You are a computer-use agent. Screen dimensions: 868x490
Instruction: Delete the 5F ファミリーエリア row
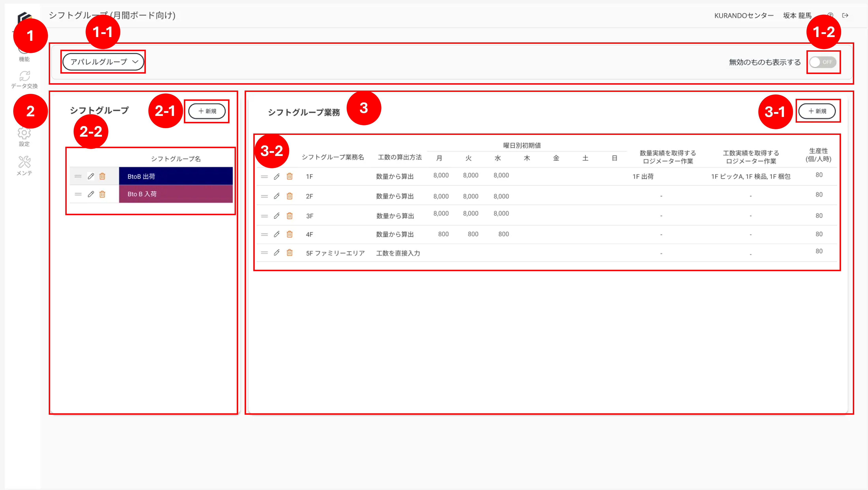(x=289, y=253)
